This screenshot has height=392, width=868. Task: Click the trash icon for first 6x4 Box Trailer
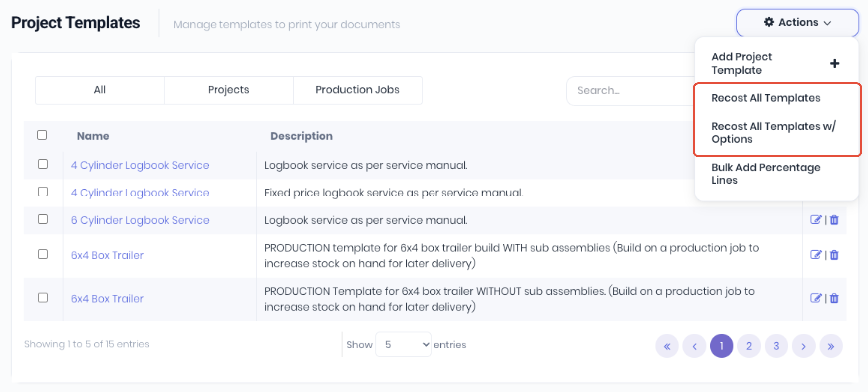click(x=834, y=255)
